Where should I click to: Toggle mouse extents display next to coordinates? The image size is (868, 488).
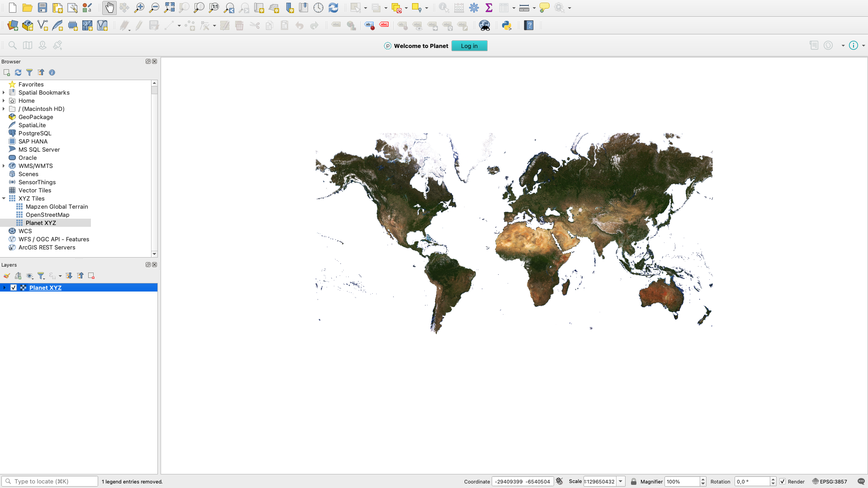[560, 481]
